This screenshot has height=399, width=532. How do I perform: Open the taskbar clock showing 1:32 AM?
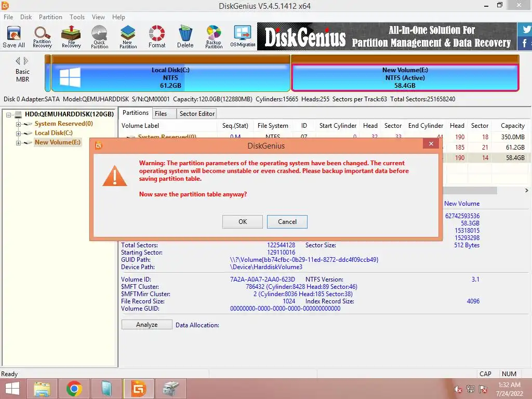[x=509, y=389]
